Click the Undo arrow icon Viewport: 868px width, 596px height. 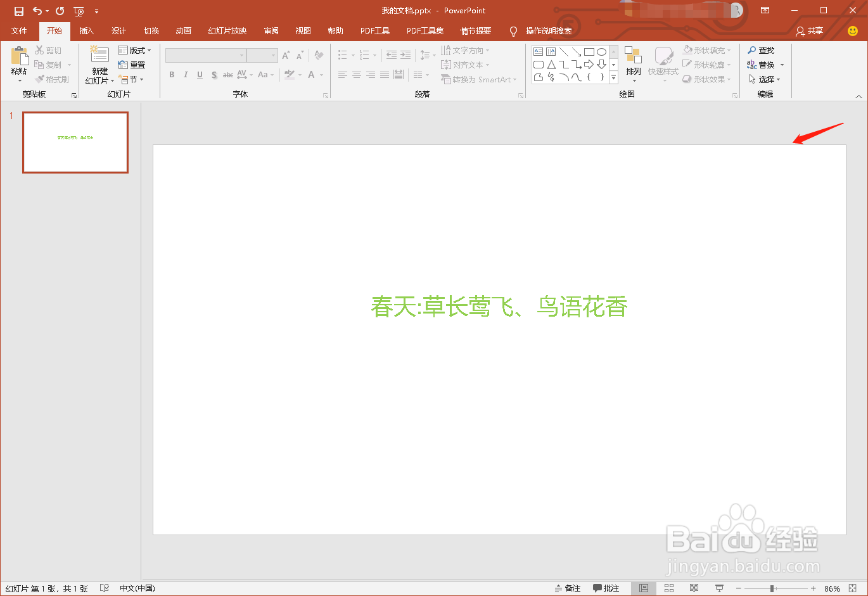[37, 11]
